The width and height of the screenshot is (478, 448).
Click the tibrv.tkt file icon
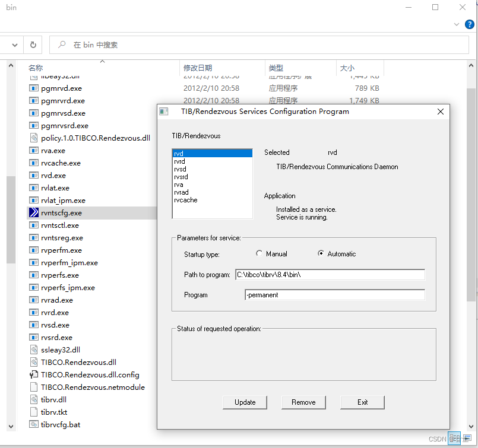tap(33, 412)
